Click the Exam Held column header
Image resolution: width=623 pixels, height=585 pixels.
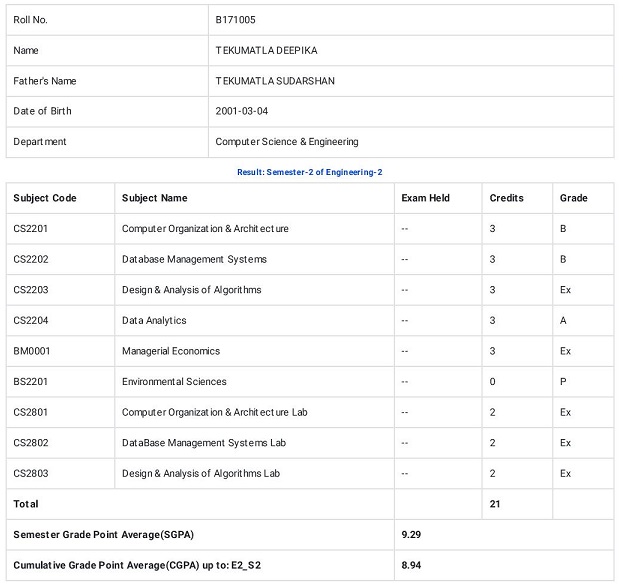425,198
